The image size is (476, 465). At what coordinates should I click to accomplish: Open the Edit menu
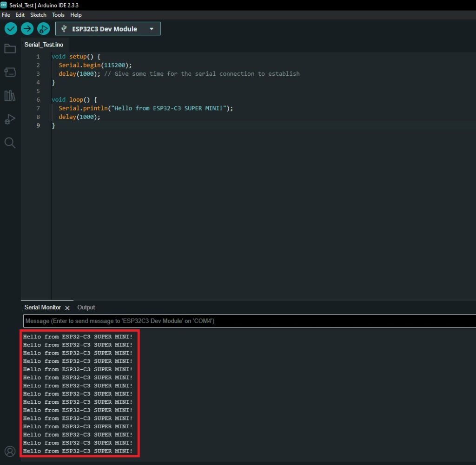pyautogui.click(x=20, y=15)
